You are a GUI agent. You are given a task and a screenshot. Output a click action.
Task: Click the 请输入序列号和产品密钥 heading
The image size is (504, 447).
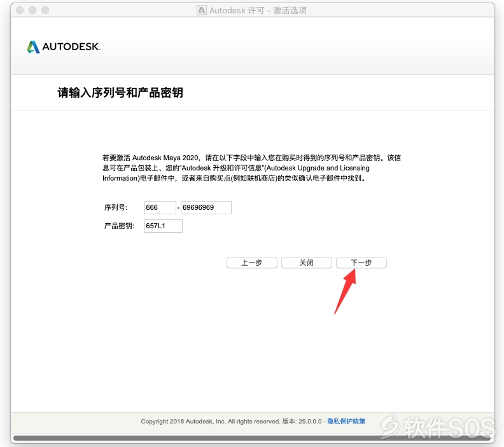tap(120, 92)
